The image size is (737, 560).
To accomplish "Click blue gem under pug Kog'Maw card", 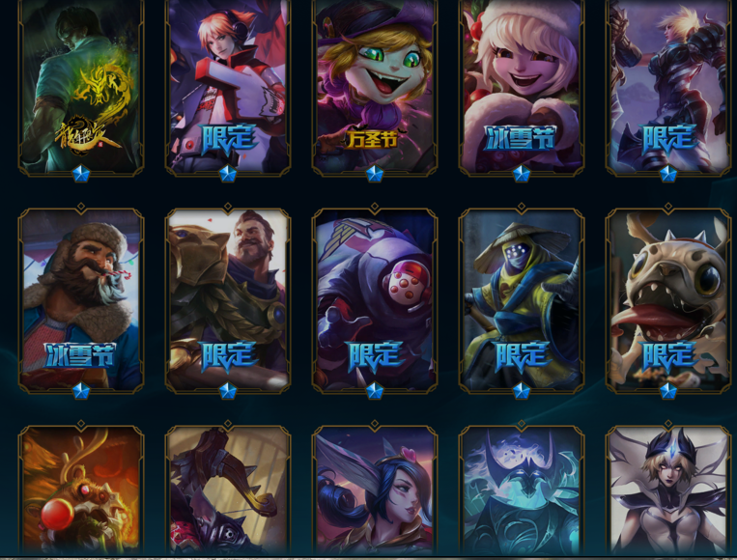I will click(x=667, y=391).
